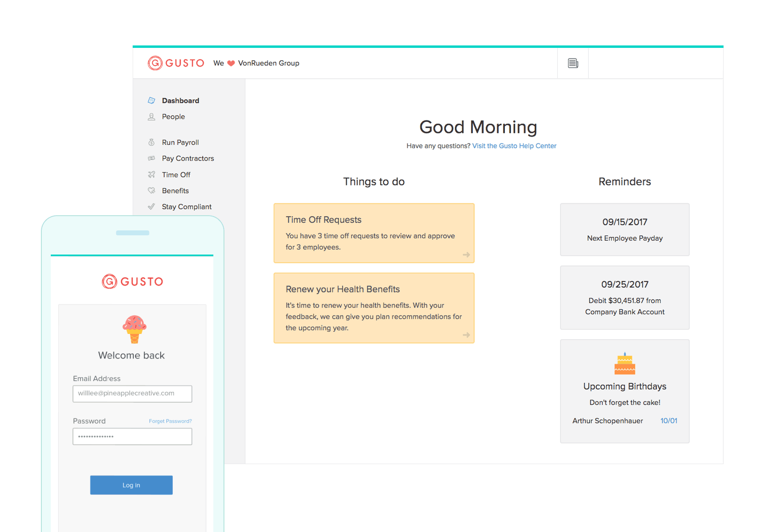Click the Upcoming Birthdays heading
The height and width of the screenshot is (532, 778).
(x=625, y=386)
